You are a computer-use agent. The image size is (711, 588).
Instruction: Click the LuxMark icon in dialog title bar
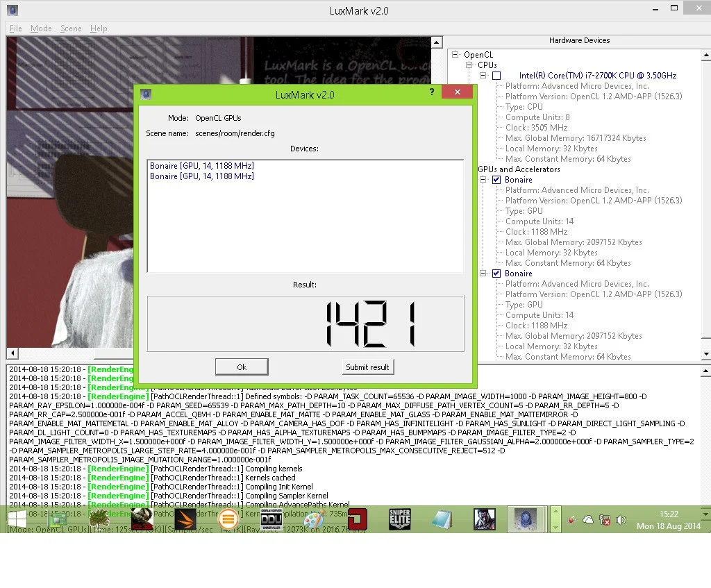coord(146,94)
